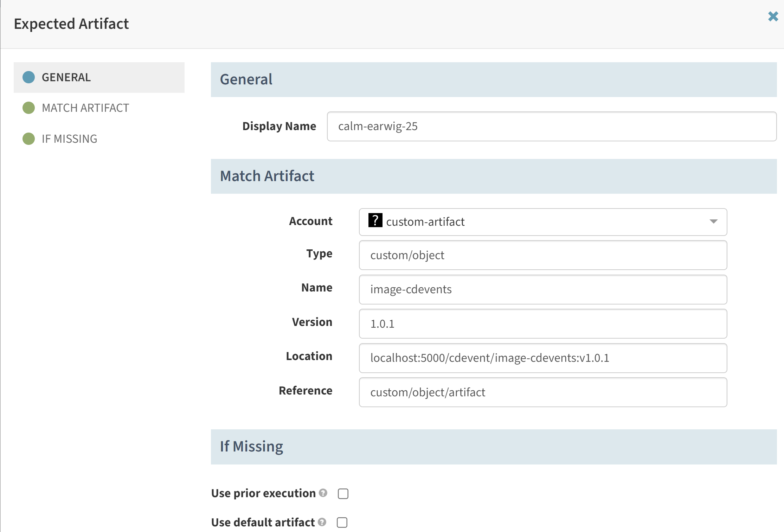The image size is (784, 532).
Task: Open the custom-artifact account selector
Action: click(x=543, y=222)
